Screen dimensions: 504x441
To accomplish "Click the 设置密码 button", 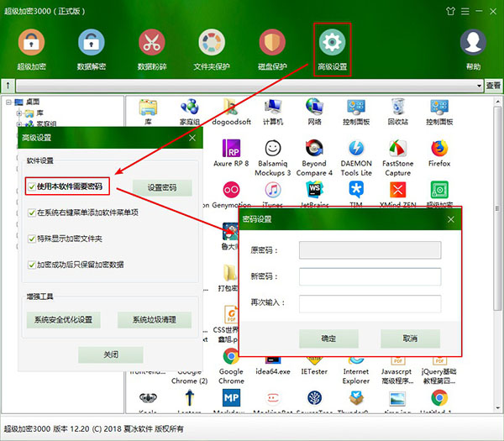I will coord(161,187).
